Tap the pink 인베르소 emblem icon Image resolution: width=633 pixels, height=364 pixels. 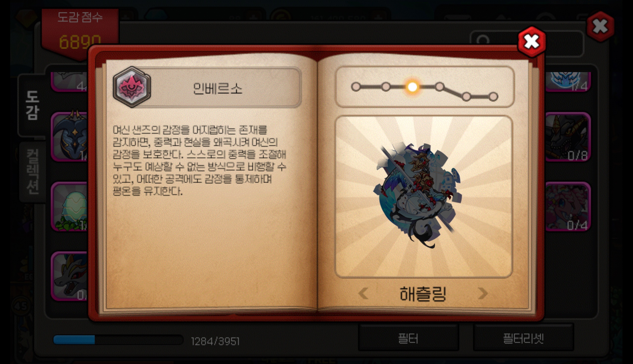click(132, 87)
